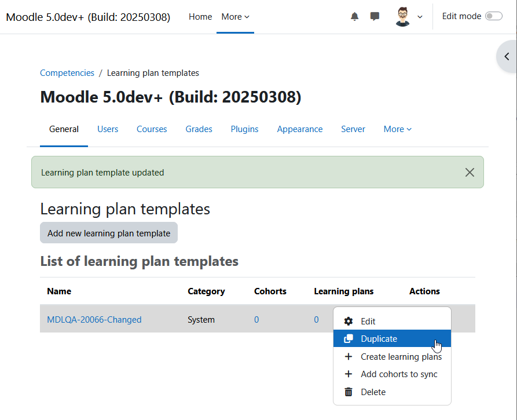Switch to the Plugins tab

(244, 129)
